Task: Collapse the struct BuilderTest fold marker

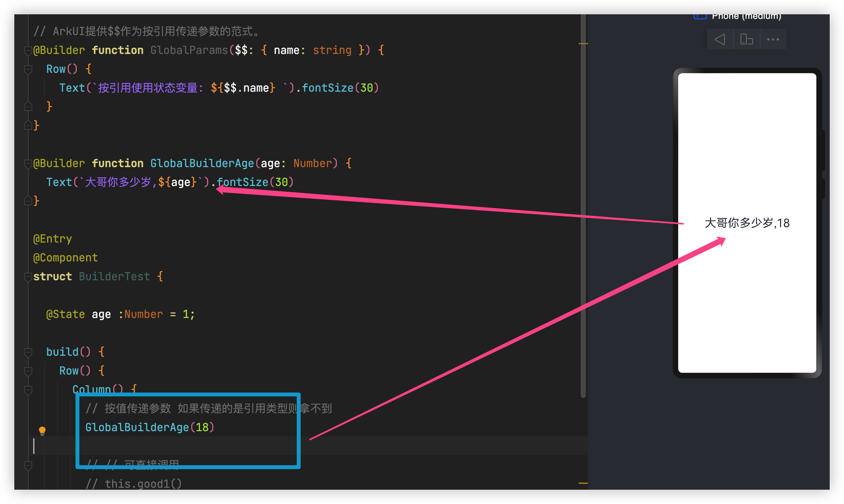Action: 28,277
